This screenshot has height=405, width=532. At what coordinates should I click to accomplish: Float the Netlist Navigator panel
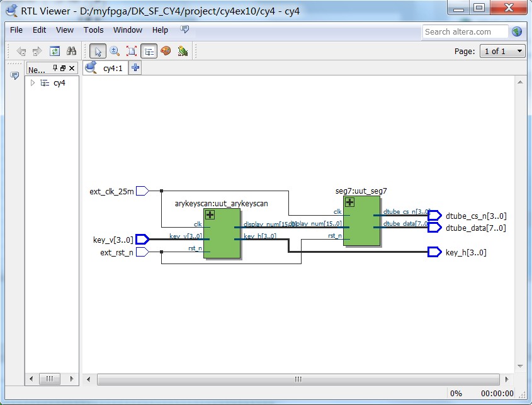64,68
